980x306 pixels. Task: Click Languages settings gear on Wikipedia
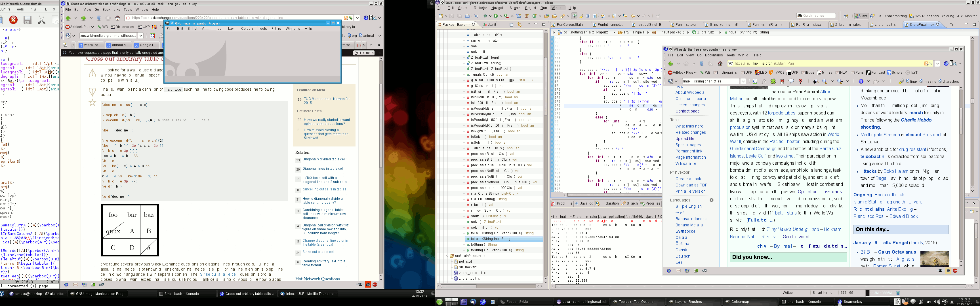click(711, 200)
